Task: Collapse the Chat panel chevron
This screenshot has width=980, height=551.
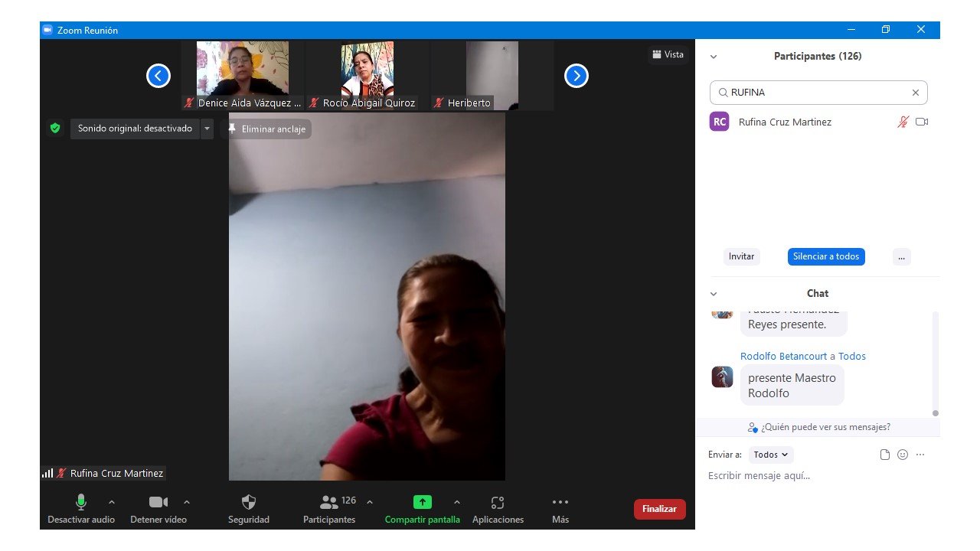Action: coord(714,294)
